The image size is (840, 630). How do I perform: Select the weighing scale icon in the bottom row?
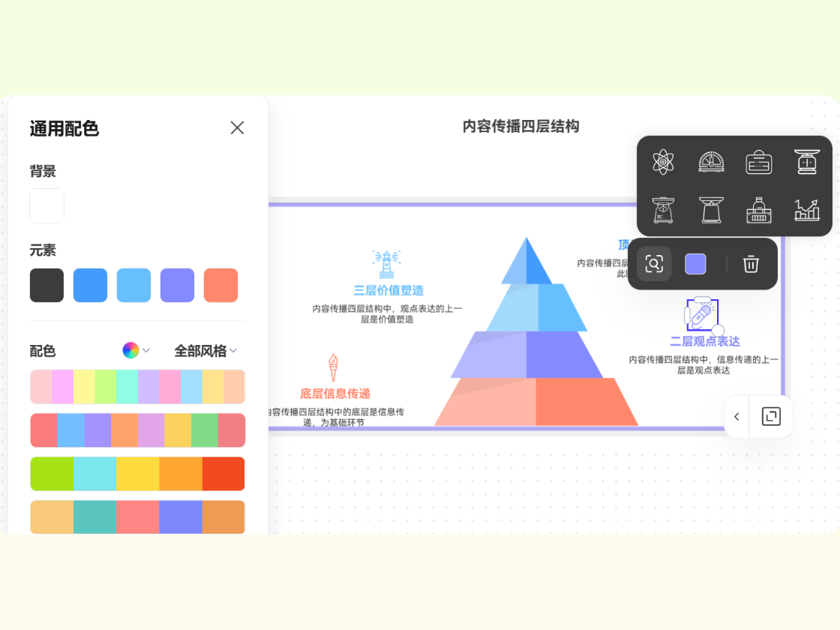(711, 210)
